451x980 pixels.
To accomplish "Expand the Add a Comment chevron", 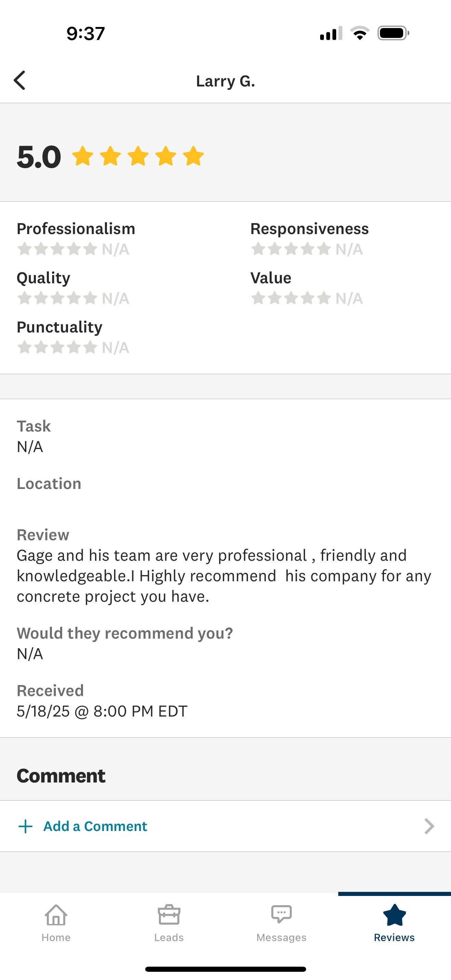I will 429,826.
